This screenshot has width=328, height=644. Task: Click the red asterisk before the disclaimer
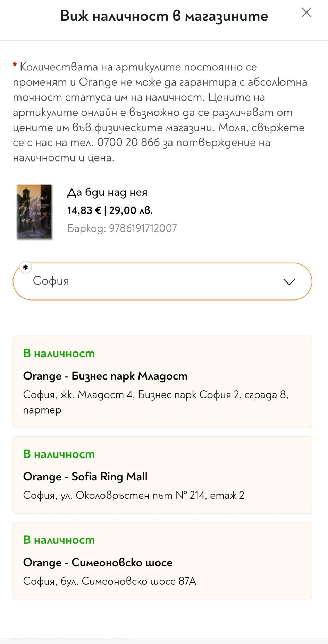(15, 65)
